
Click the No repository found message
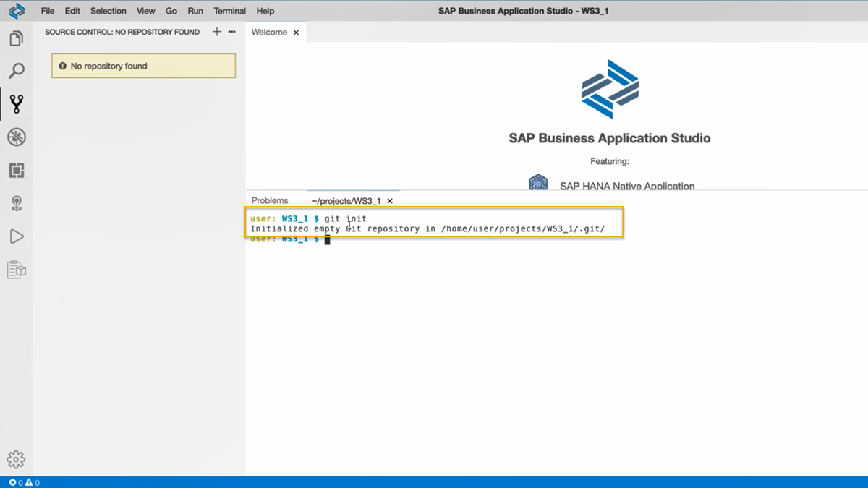144,66
